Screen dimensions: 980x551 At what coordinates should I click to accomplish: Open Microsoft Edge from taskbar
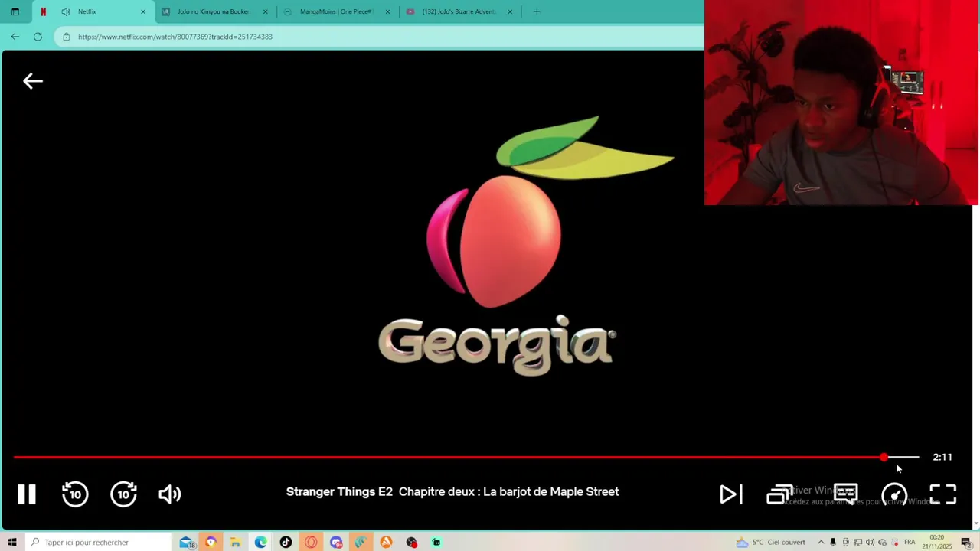click(260, 542)
